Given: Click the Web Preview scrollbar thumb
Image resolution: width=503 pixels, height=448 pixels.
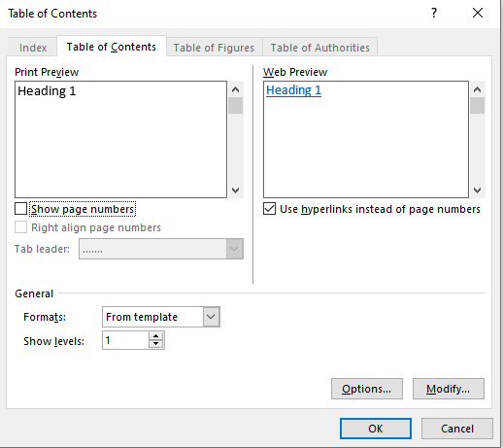Looking at the screenshot, I should pos(477,105).
